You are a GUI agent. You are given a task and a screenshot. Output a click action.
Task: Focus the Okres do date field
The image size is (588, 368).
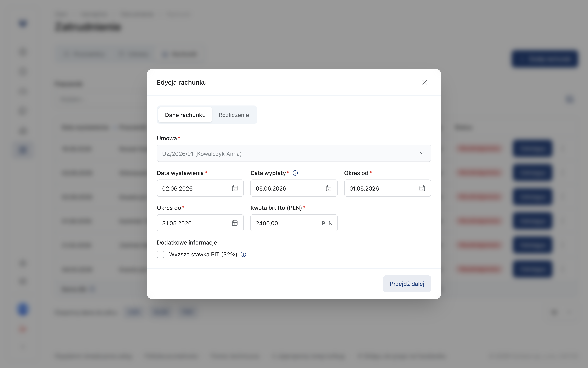(x=200, y=223)
